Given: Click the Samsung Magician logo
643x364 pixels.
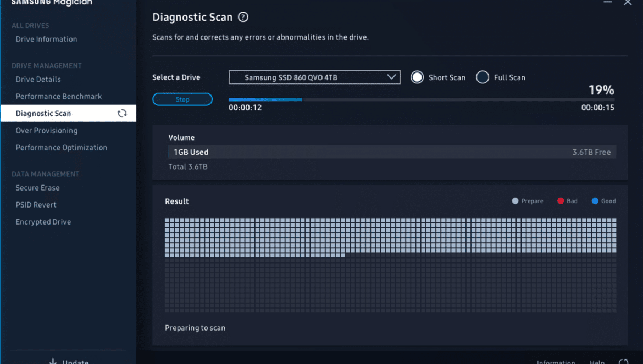Looking at the screenshot, I should point(52,3).
